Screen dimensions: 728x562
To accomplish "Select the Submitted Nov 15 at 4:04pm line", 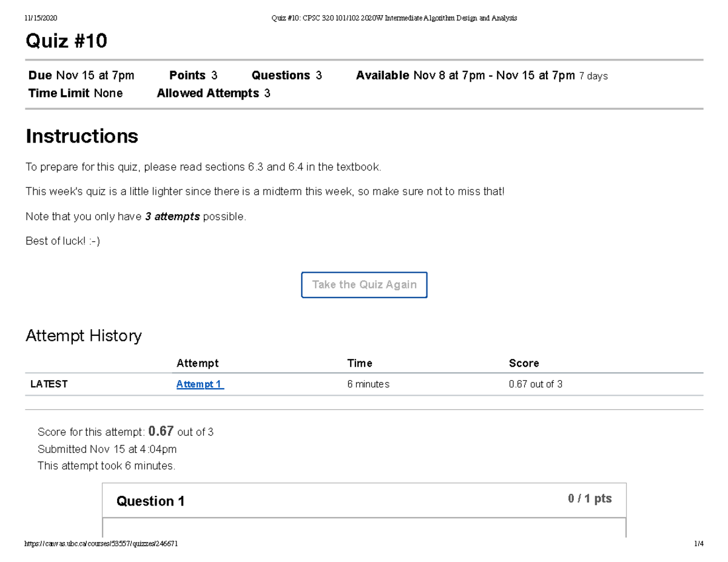I will [x=107, y=449].
